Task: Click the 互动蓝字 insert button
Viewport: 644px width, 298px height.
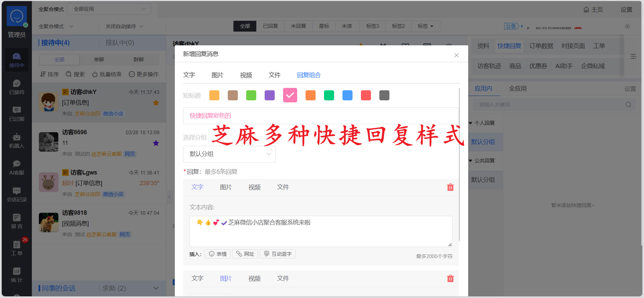Action: click(277, 254)
